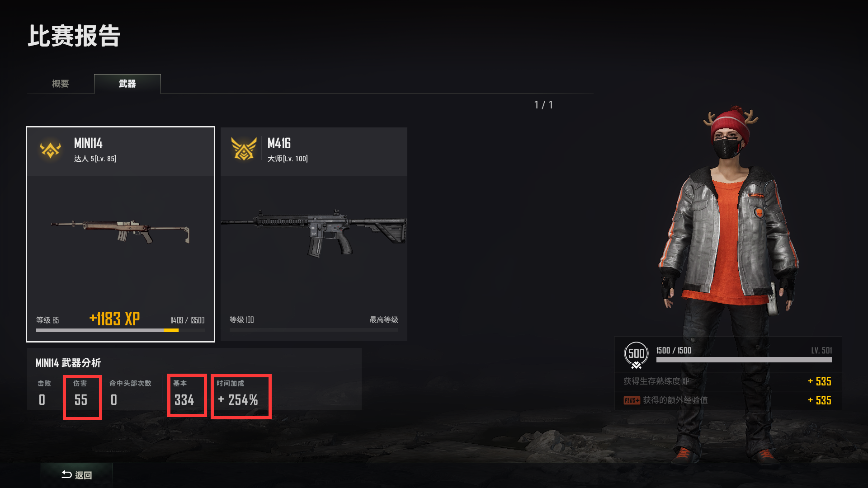868x488 pixels.
Task: Click the 获得生存熟练度 XP row
Action: click(728, 381)
